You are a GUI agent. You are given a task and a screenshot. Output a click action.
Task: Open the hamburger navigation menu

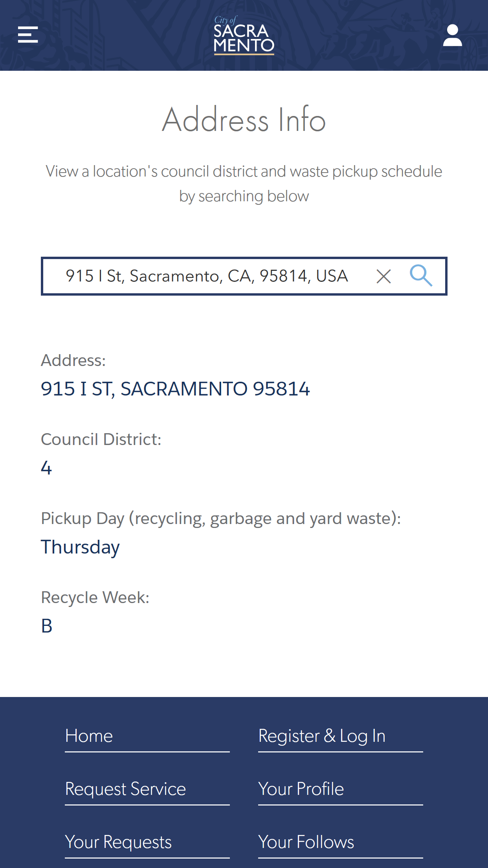click(28, 35)
